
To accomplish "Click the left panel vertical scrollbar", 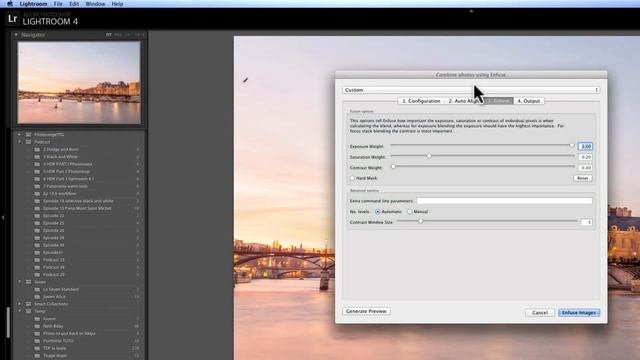I will point(8,322).
